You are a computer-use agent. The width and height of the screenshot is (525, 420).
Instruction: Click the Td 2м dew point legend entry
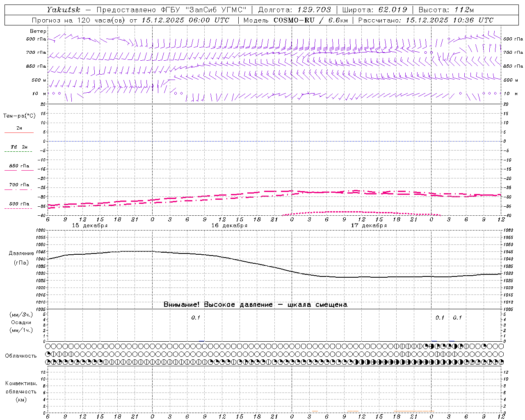point(19,147)
